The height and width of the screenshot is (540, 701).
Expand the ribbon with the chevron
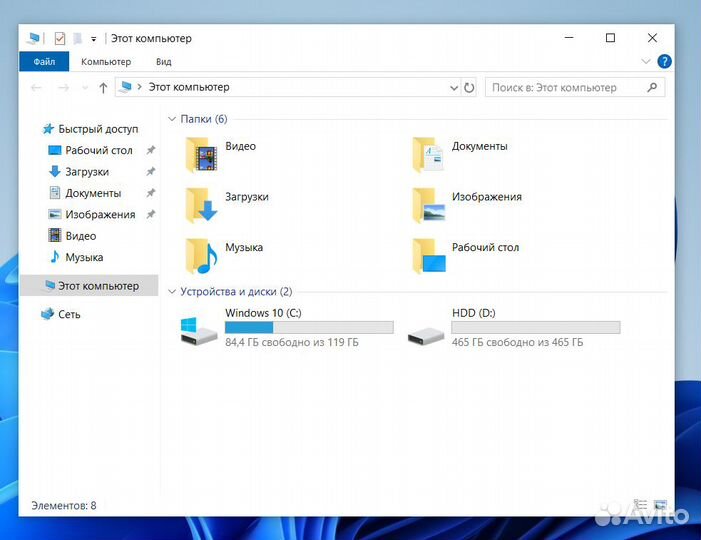pos(646,61)
